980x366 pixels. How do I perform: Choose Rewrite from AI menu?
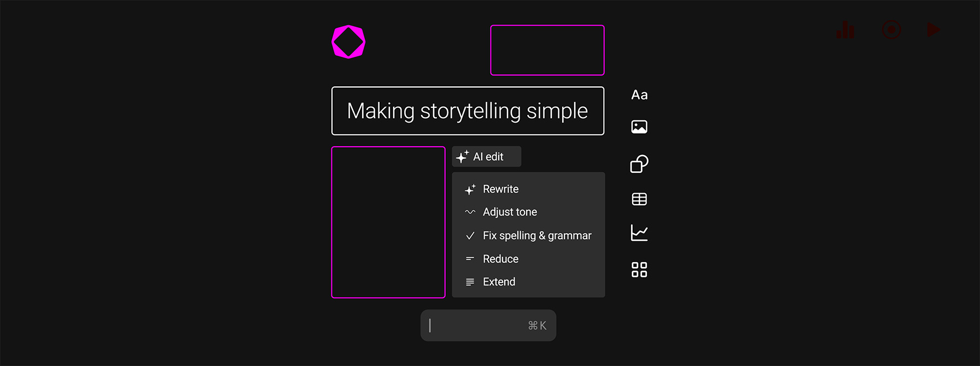click(528, 189)
